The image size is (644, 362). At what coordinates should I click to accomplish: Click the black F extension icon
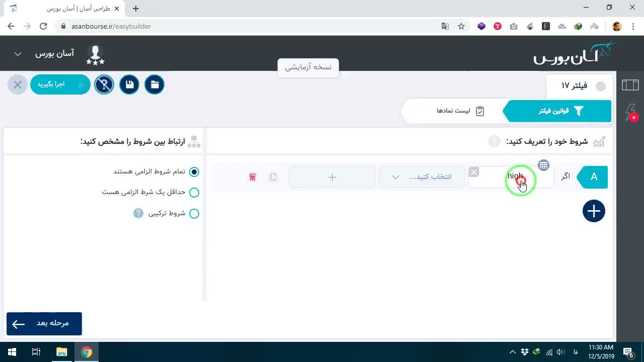pyautogui.click(x=546, y=26)
